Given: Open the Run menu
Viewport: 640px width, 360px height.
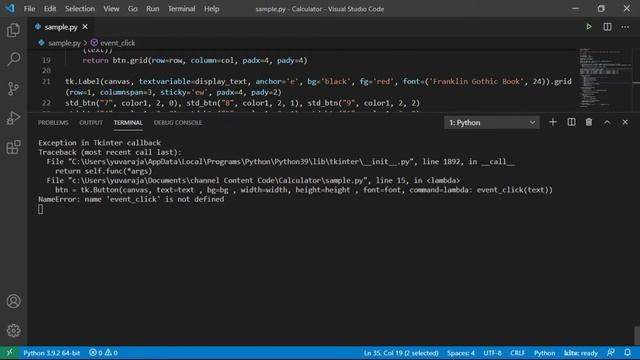Looking at the screenshot, I should click(x=153, y=9).
